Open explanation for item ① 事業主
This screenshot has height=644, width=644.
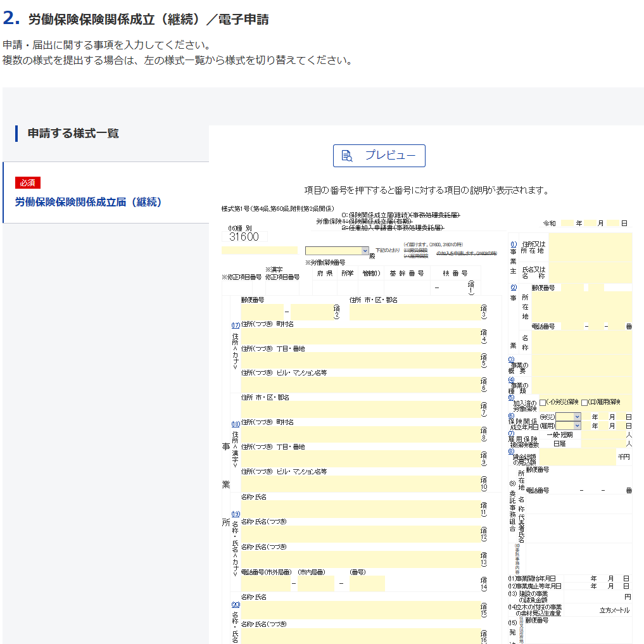[x=514, y=244]
